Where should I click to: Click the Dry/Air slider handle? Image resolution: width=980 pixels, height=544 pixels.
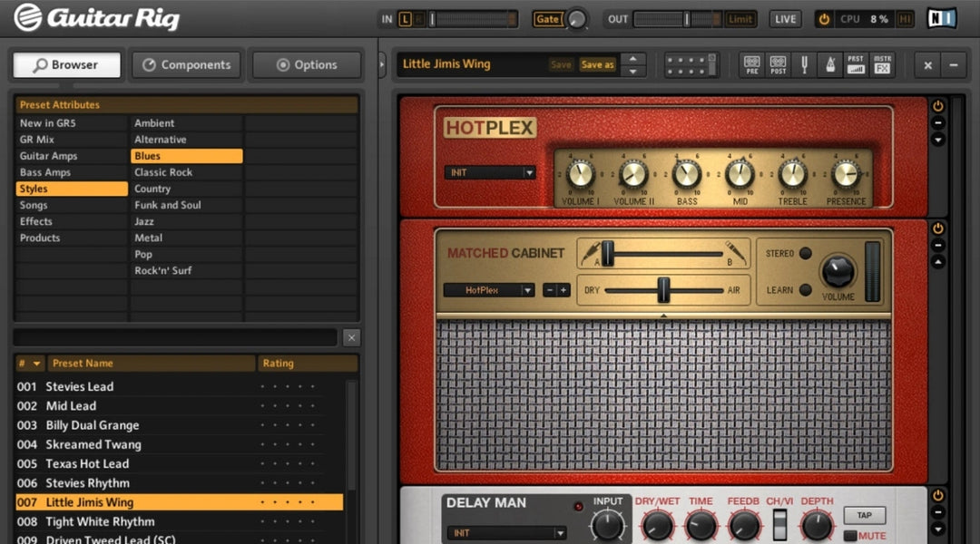(663, 290)
